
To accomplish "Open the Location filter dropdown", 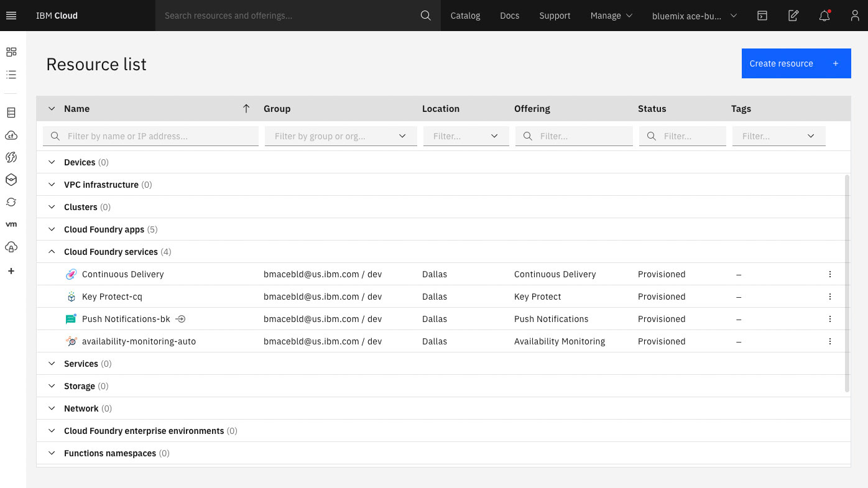I will point(466,136).
